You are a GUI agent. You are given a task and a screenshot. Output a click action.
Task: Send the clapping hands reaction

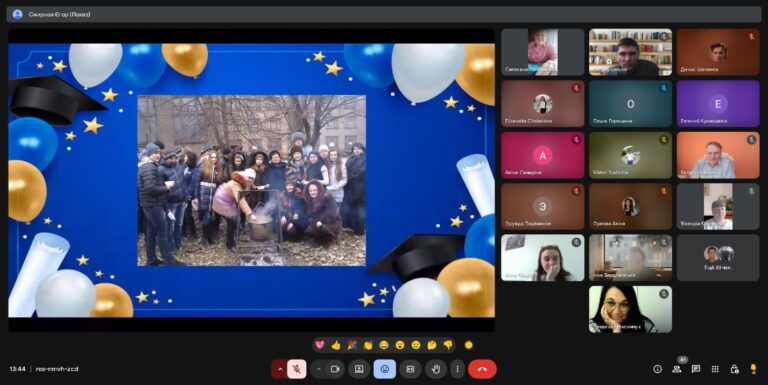(x=368, y=345)
